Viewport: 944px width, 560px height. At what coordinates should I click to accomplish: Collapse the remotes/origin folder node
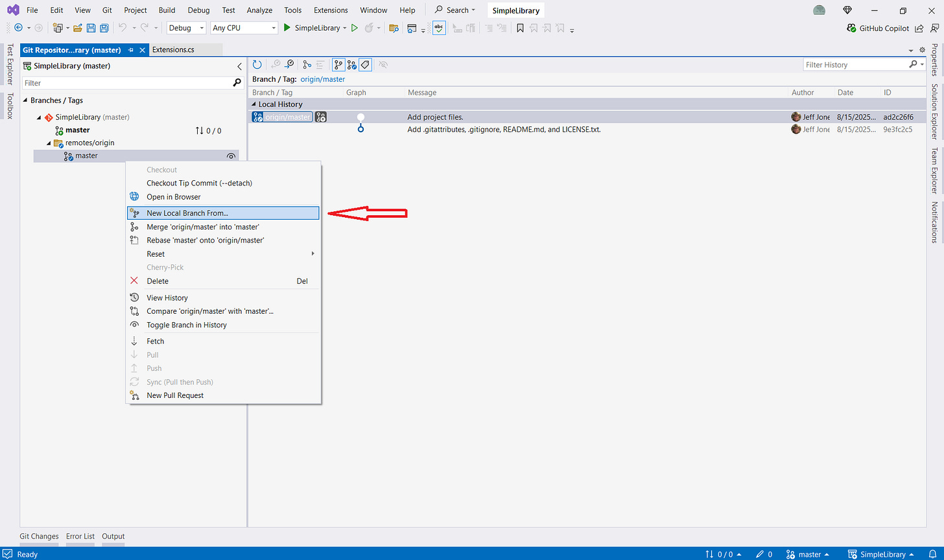49,143
